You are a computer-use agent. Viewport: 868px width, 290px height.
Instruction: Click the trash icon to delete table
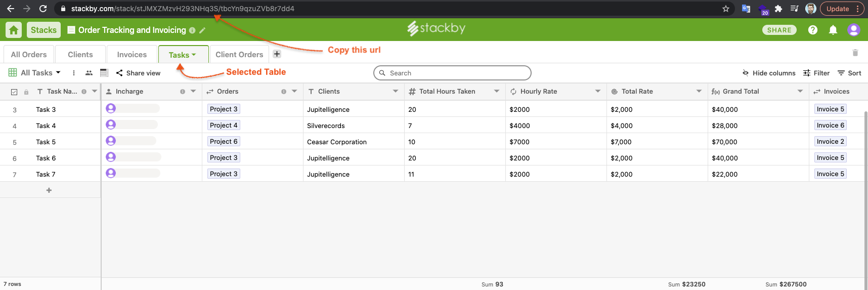pyautogui.click(x=855, y=53)
